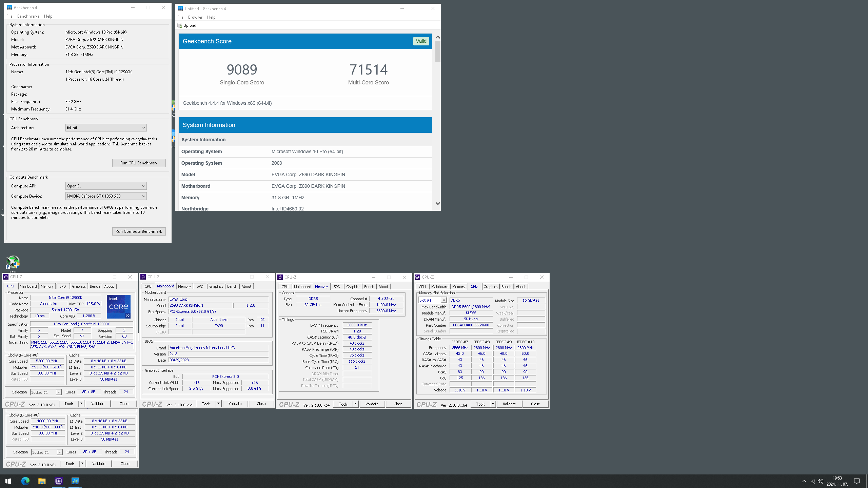Click the JEDEC #7 frequency 2566 MHz cell
This screenshot has width=868, height=488.
[x=460, y=348]
